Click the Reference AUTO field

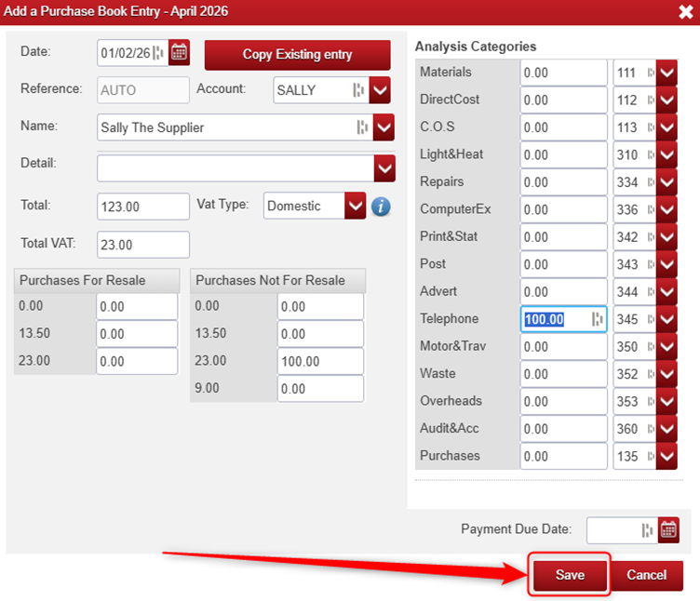point(143,90)
